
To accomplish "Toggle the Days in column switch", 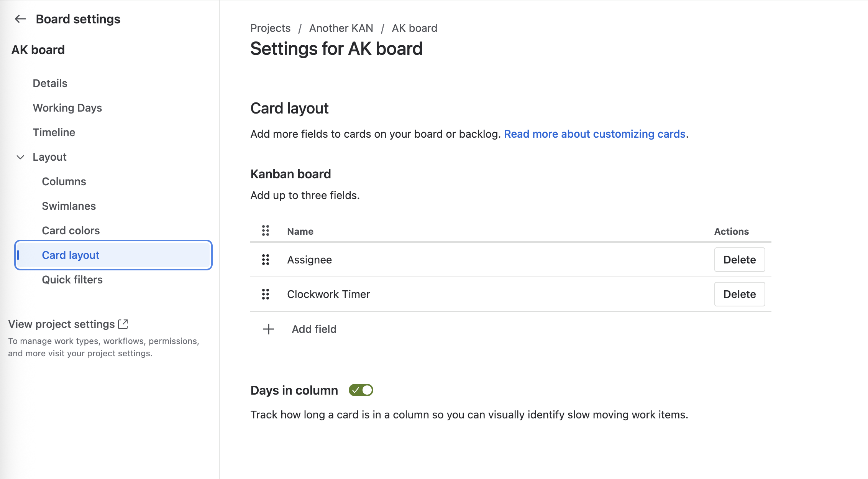I will pyautogui.click(x=361, y=390).
